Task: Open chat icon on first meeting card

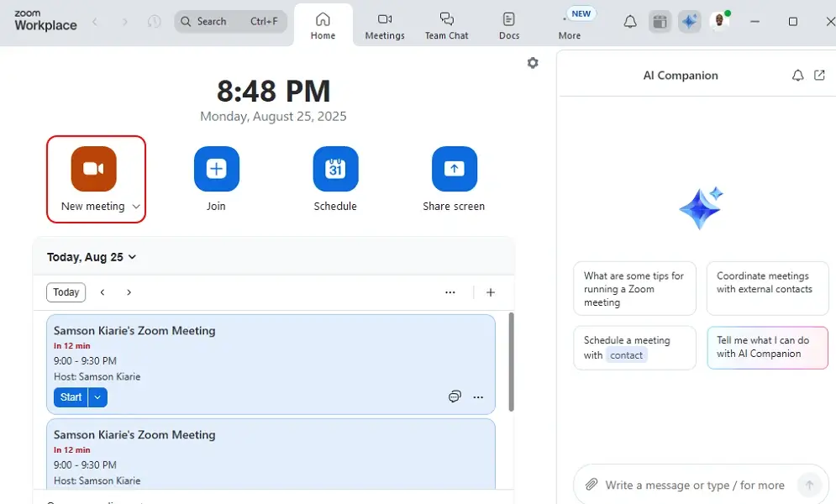Action: click(455, 397)
